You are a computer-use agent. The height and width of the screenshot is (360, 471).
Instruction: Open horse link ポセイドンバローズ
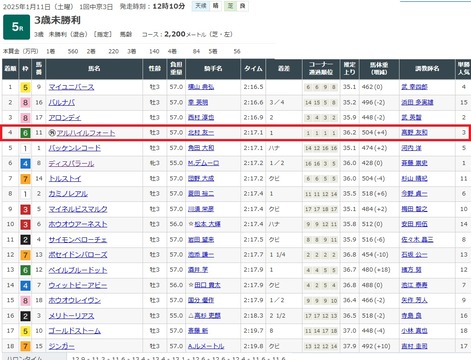coord(78,255)
